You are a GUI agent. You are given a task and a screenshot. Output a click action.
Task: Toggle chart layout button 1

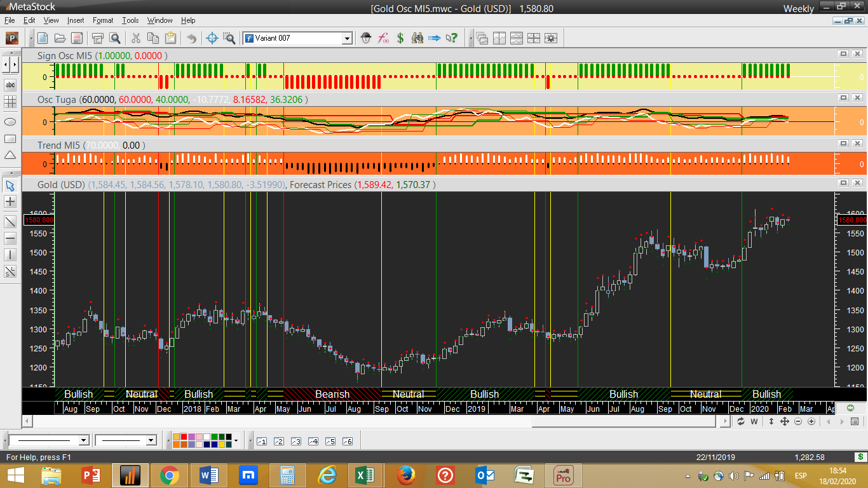(x=261, y=441)
